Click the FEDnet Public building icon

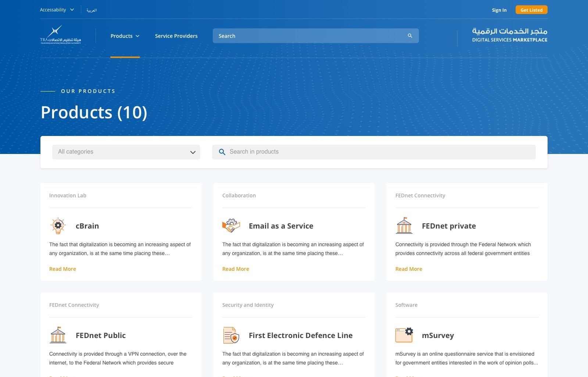(58, 335)
